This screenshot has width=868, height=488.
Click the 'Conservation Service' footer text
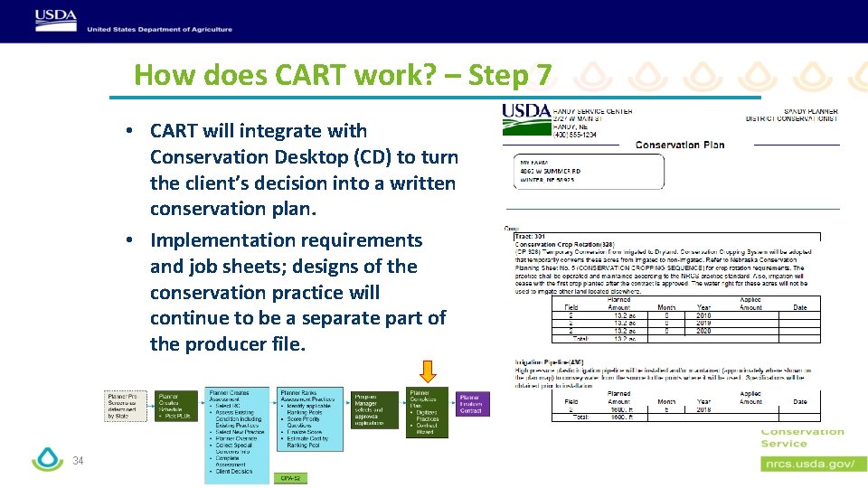coord(802,437)
